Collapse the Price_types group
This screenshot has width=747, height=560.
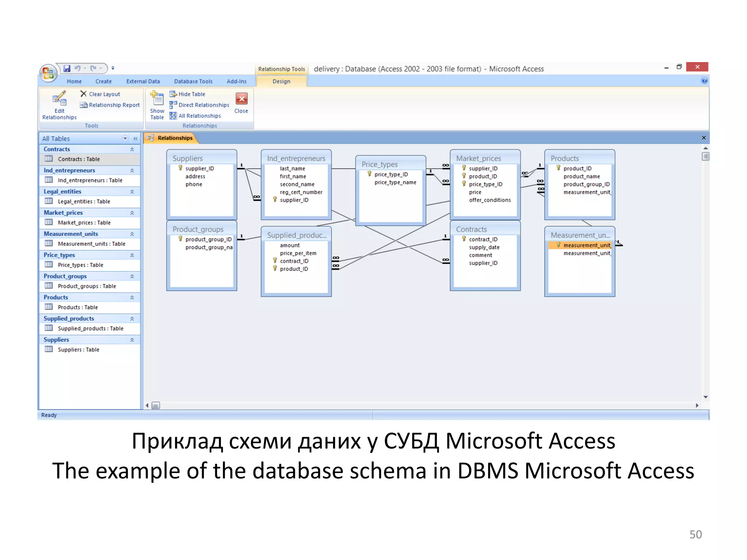(132, 255)
